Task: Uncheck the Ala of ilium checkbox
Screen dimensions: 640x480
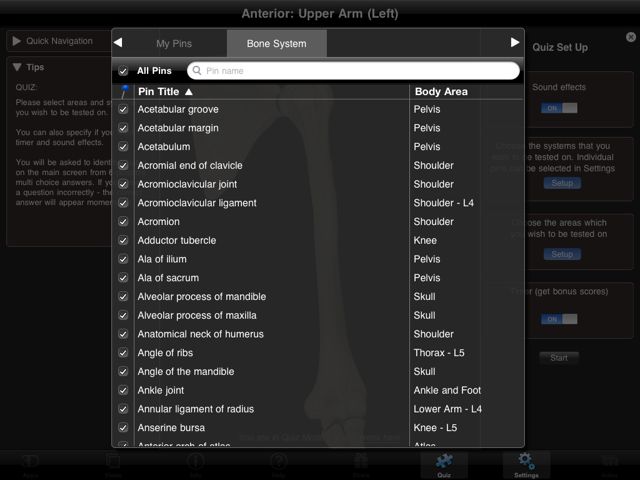Action: 123,259
